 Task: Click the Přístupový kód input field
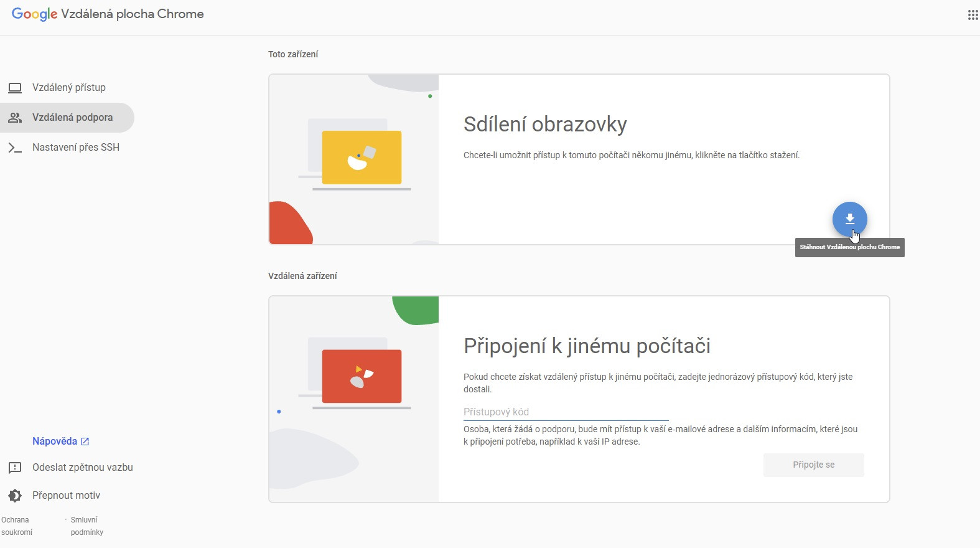[x=566, y=412]
